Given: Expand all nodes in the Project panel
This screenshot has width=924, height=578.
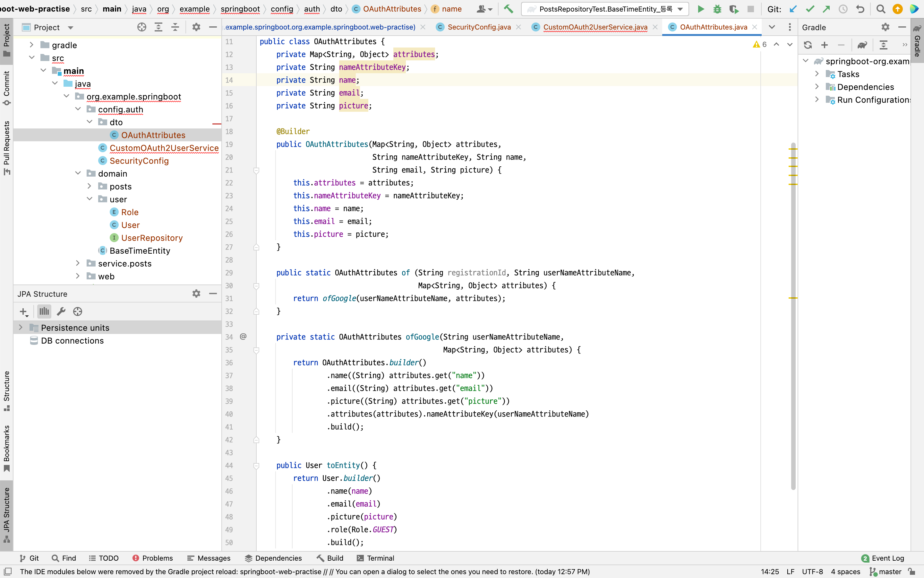Looking at the screenshot, I should 158,27.
